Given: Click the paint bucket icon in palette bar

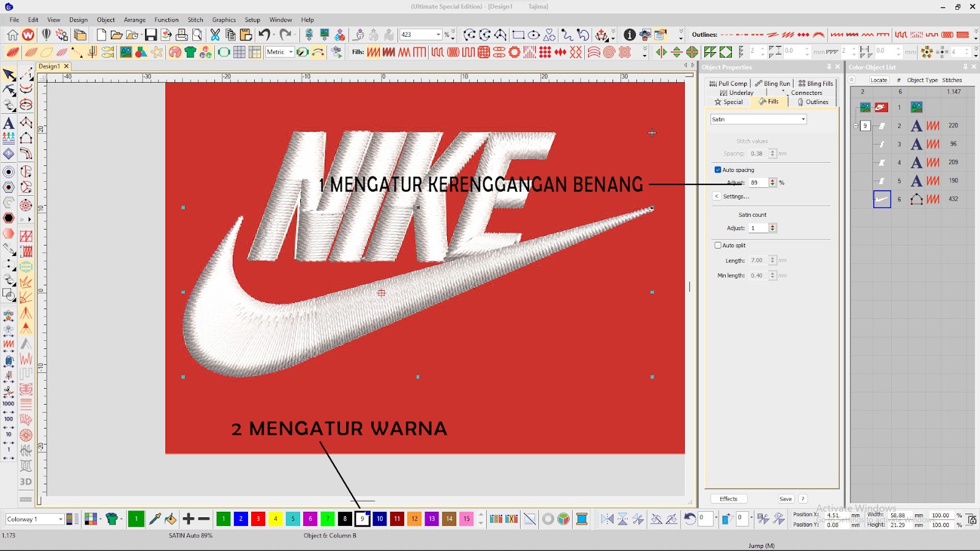Looking at the screenshot, I should [x=170, y=519].
